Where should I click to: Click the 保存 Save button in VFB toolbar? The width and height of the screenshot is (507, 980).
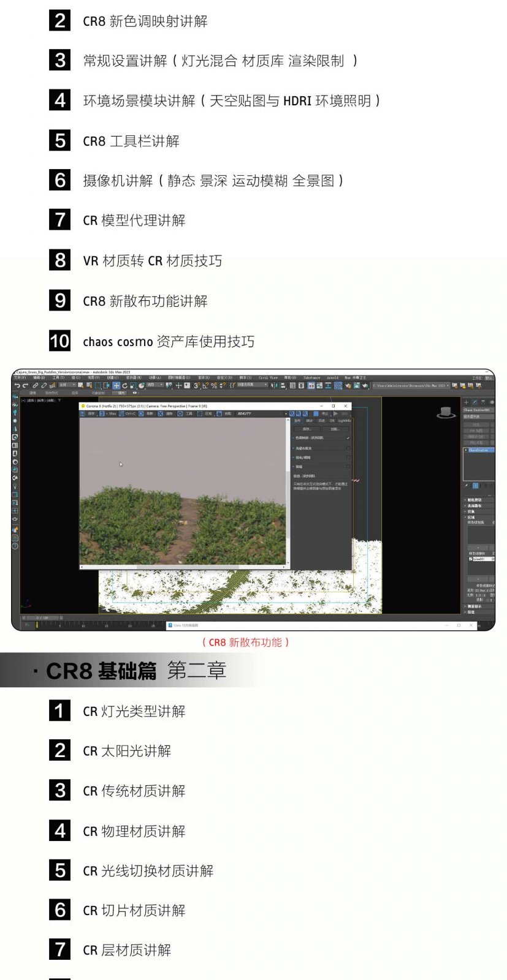pyautogui.click(x=90, y=414)
